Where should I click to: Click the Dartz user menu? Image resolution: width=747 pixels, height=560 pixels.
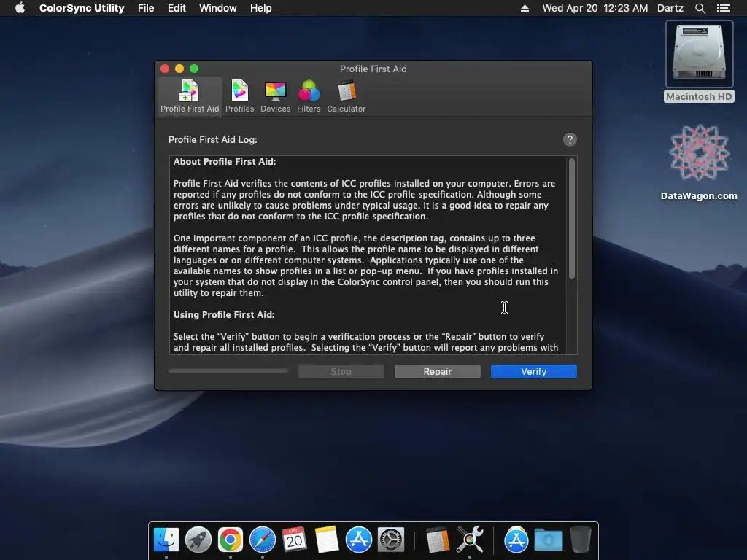(670, 8)
